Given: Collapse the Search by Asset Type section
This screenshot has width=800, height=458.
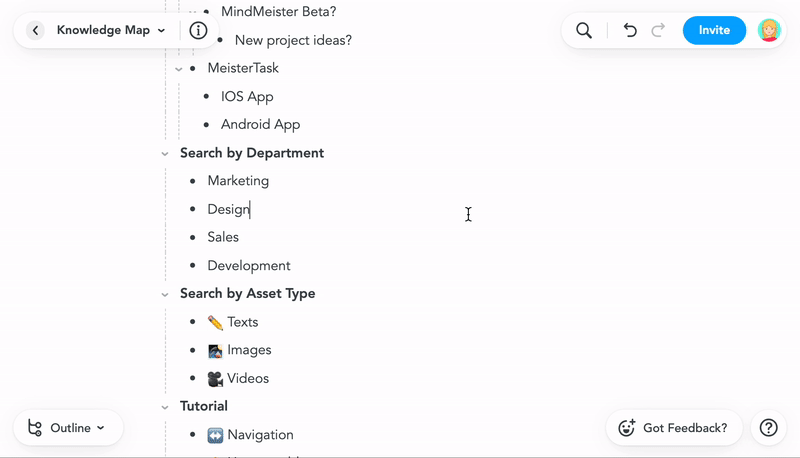Looking at the screenshot, I should [165, 294].
